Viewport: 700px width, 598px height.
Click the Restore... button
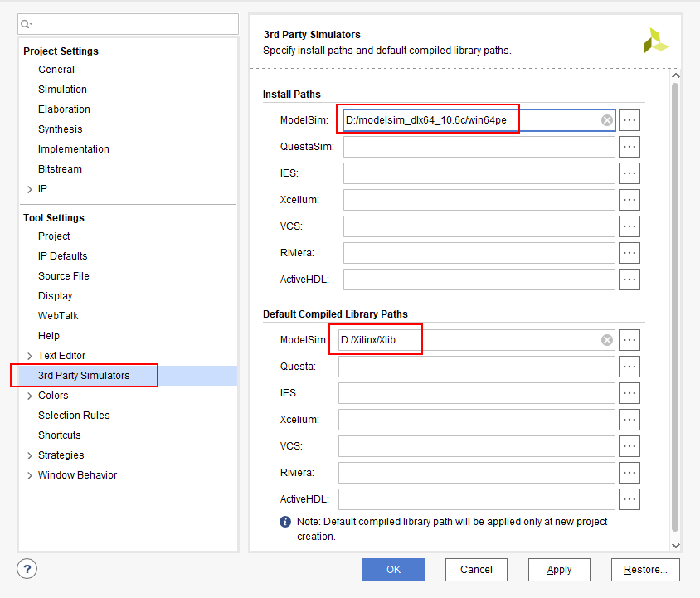[x=645, y=570]
